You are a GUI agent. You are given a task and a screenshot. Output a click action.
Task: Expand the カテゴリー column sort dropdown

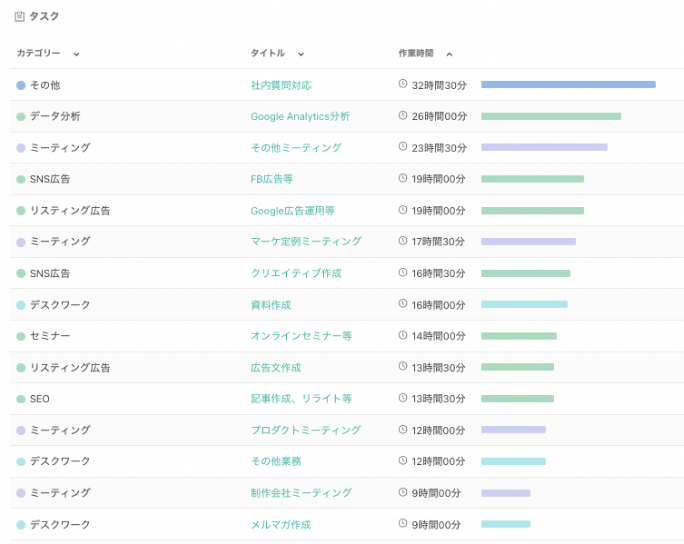tap(76, 54)
